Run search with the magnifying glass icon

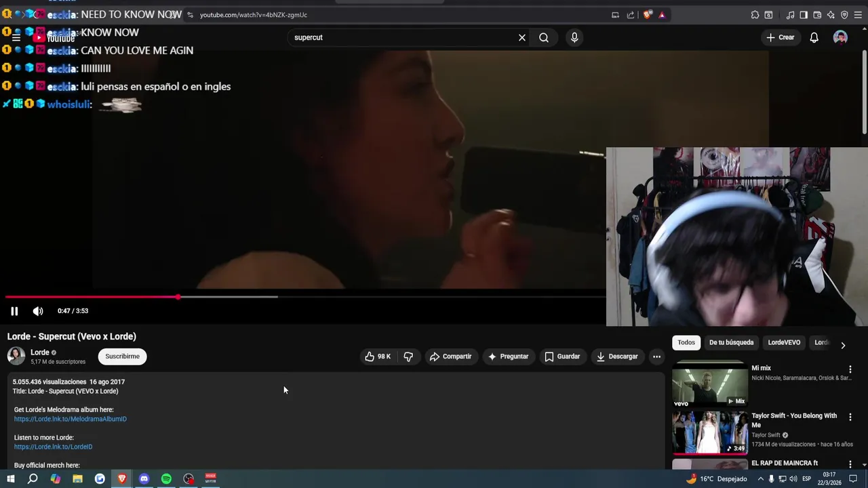coord(544,37)
